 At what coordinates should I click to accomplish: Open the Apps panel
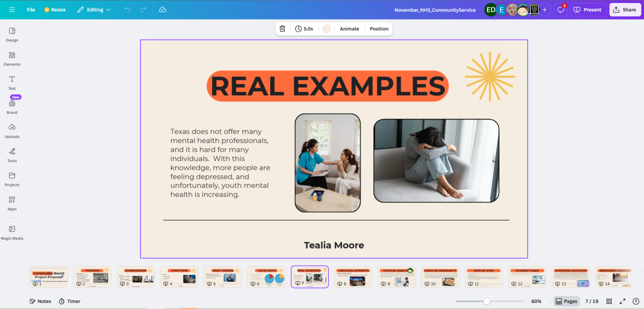point(12,203)
